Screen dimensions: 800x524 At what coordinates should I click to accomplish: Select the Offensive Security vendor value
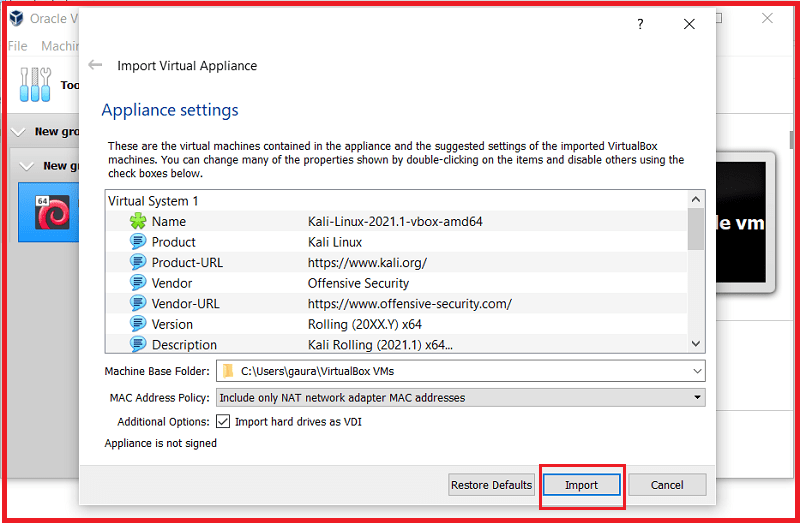click(x=358, y=283)
